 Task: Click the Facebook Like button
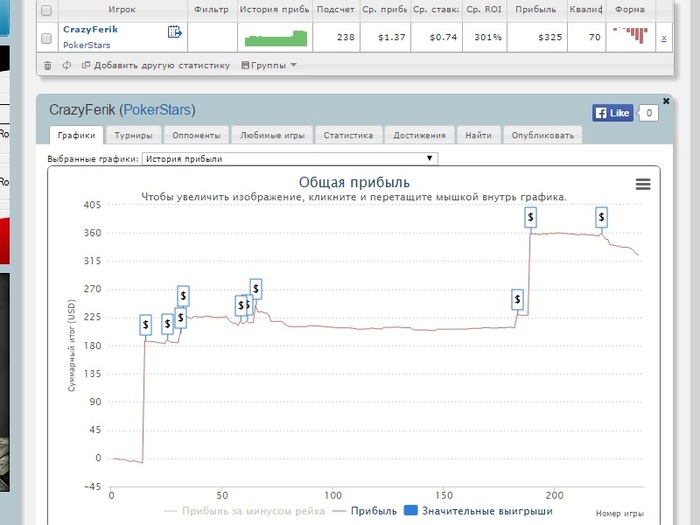click(612, 113)
